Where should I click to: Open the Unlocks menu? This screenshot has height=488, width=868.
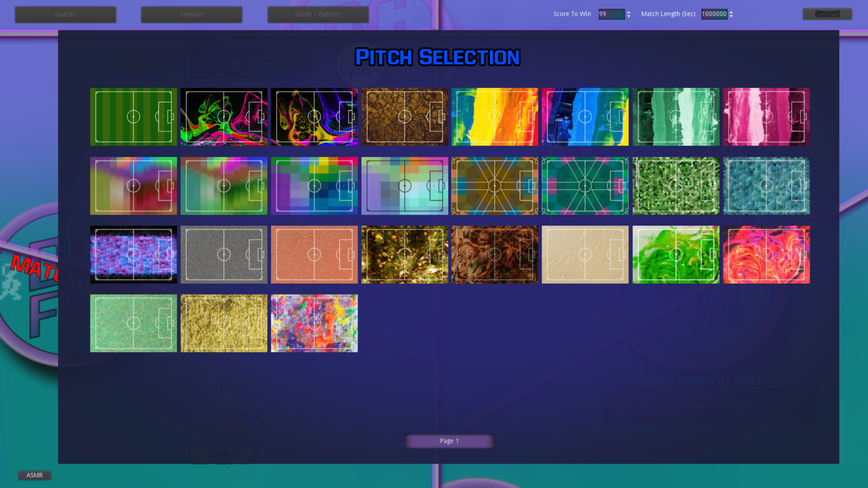[191, 14]
